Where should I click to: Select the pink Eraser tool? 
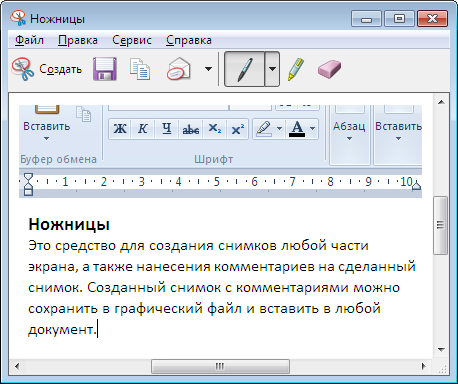[x=329, y=69]
